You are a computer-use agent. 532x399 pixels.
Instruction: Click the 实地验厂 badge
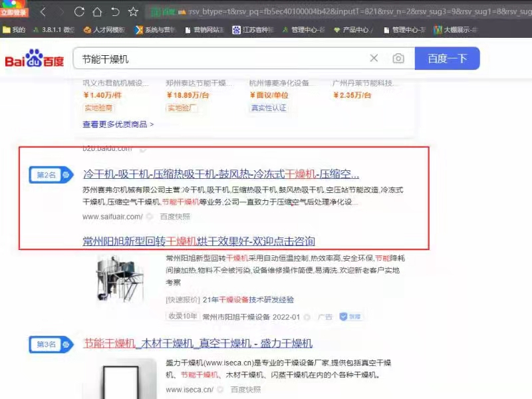[182, 108]
